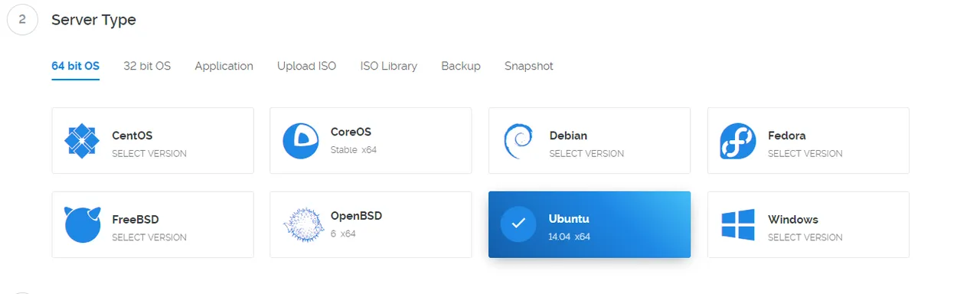Image resolution: width=980 pixels, height=294 pixels.
Task: Click the FreeBSD daemon logo
Action: (83, 224)
